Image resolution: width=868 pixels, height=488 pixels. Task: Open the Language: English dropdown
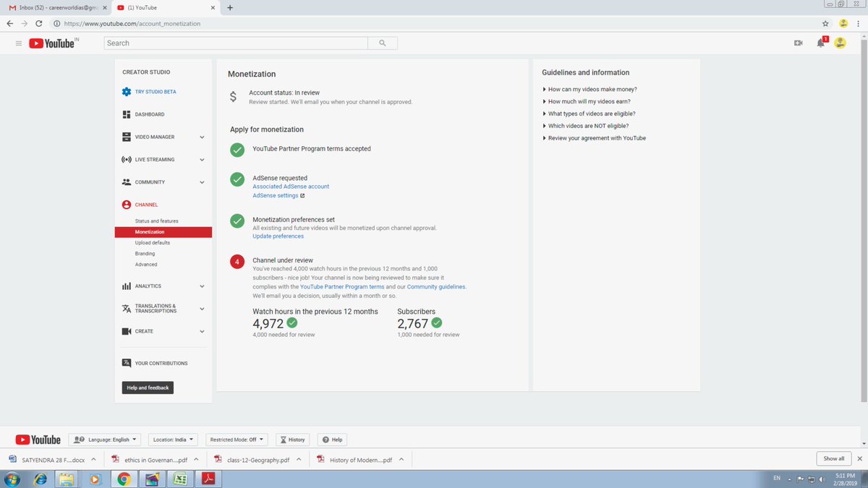(x=106, y=440)
